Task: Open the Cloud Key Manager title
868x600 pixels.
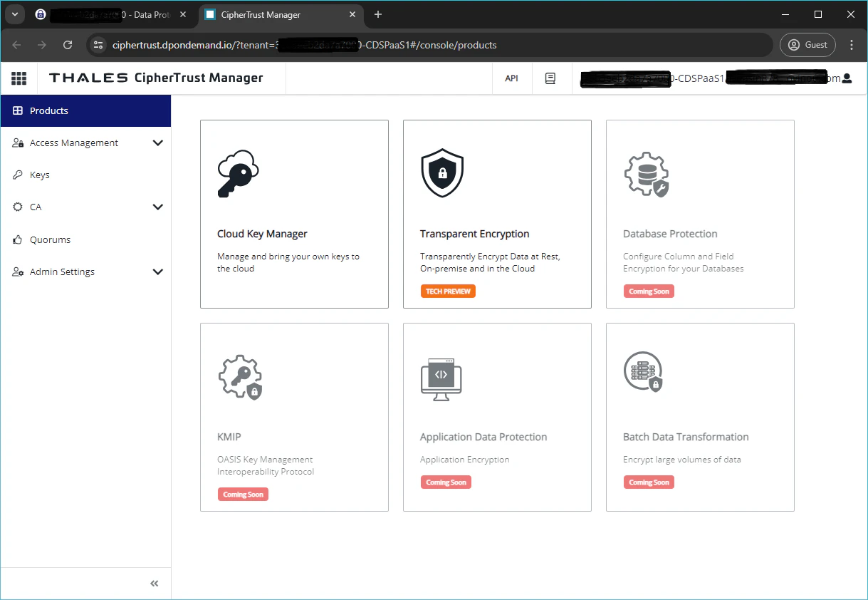Action: coord(262,234)
